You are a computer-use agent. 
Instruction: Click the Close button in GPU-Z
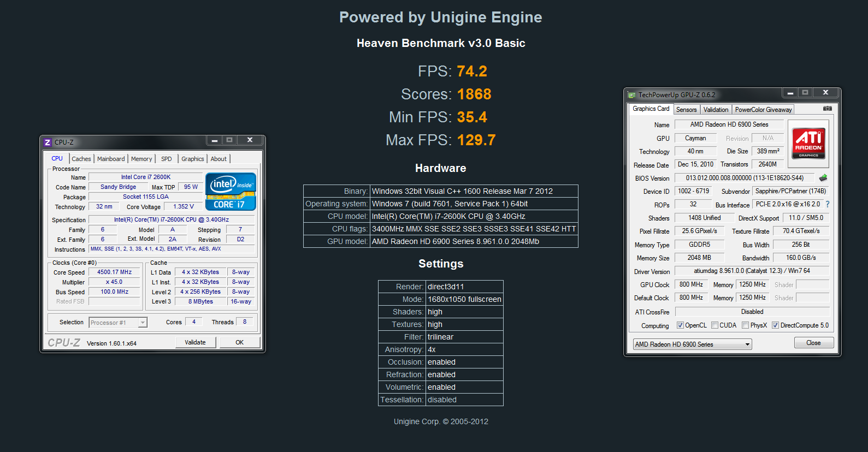pyautogui.click(x=813, y=343)
